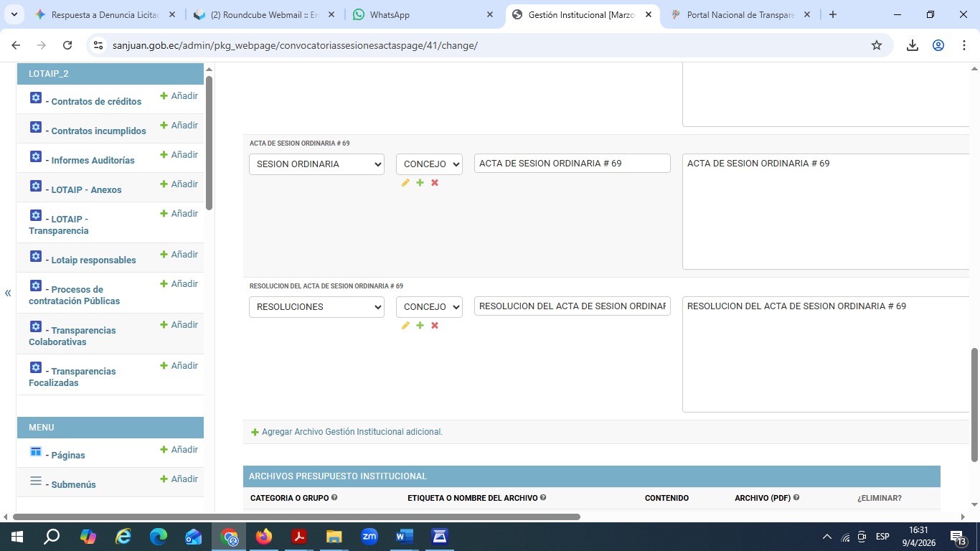This screenshot has height=551, width=980.
Task: Click red delete X under RESOLUCION row CONCEJO
Action: (435, 326)
